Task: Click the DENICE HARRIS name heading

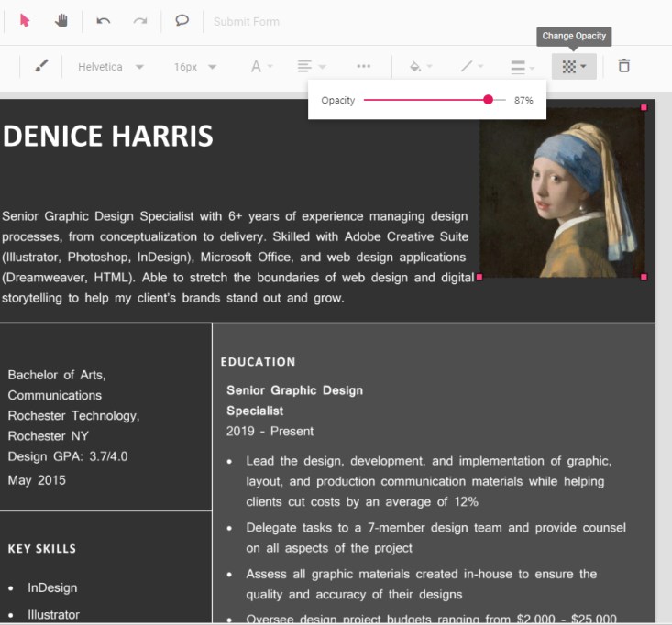Action: (107, 136)
